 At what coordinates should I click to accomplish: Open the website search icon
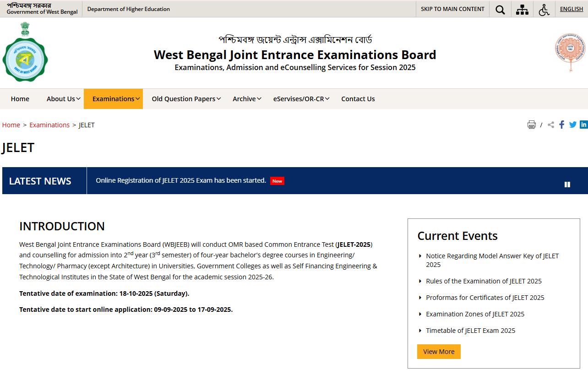500,9
